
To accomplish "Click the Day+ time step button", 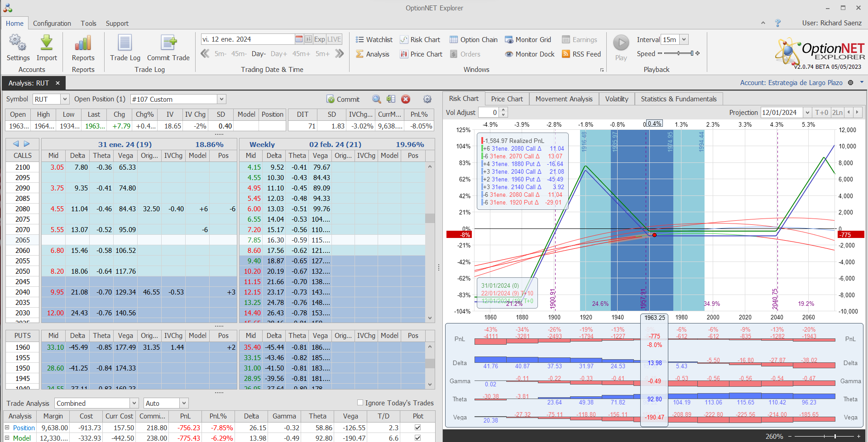I will (279, 54).
